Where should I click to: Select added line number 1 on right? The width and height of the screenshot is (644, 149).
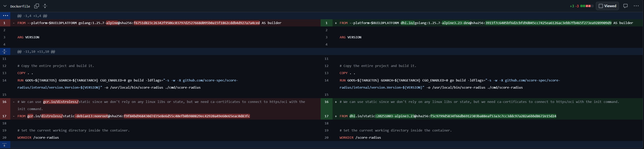pyautogui.click(x=326, y=23)
